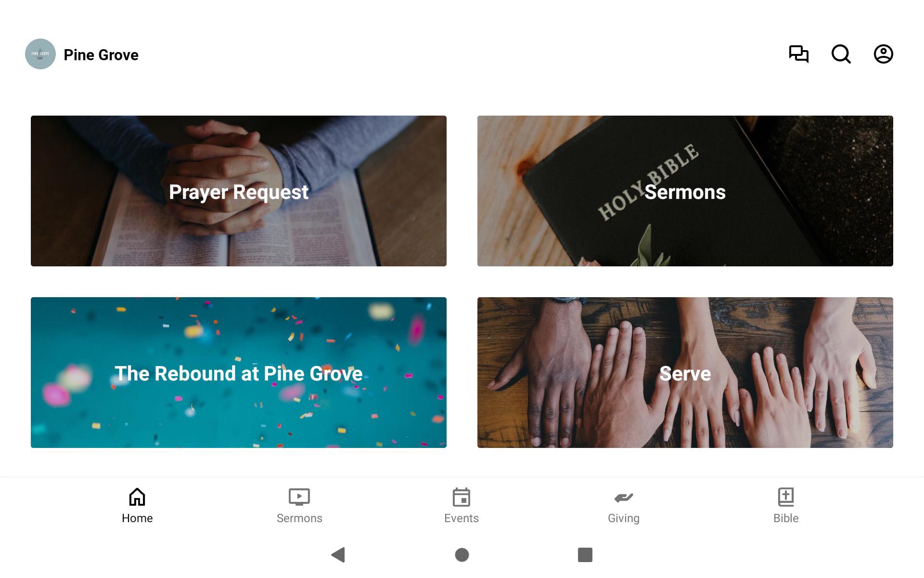Click the "Giving" text label in bottom navigation

point(624,518)
